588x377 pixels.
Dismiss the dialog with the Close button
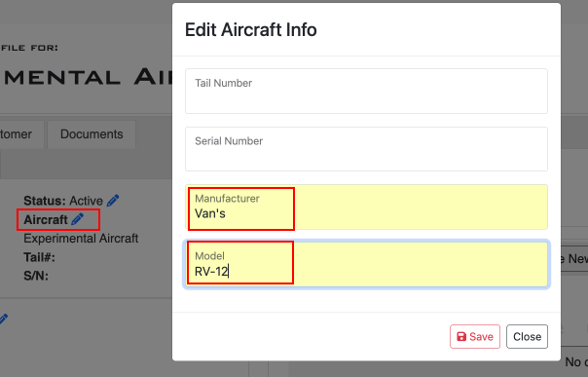click(x=527, y=336)
